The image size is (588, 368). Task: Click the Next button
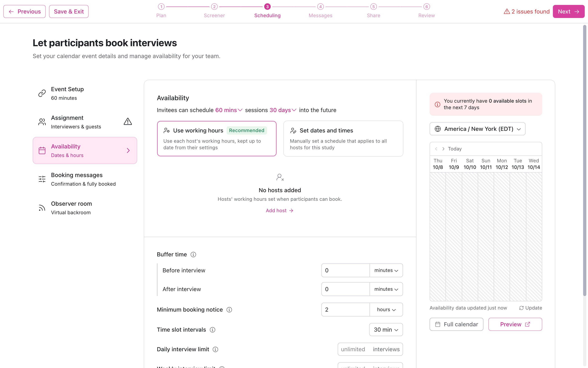(569, 11)
